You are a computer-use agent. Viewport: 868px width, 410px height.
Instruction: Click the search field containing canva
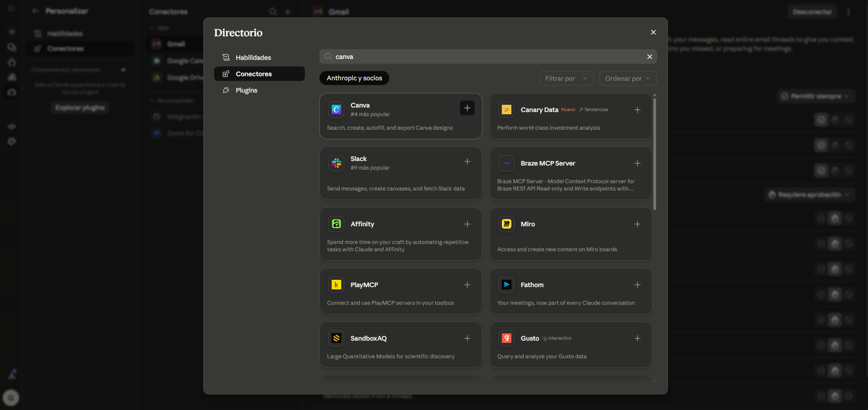coord(488,57)
